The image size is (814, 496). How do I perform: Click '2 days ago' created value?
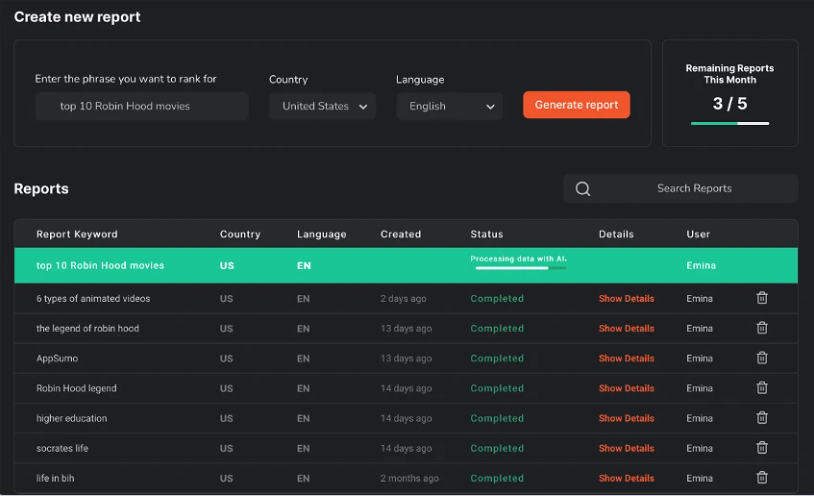tap(403, 299)
